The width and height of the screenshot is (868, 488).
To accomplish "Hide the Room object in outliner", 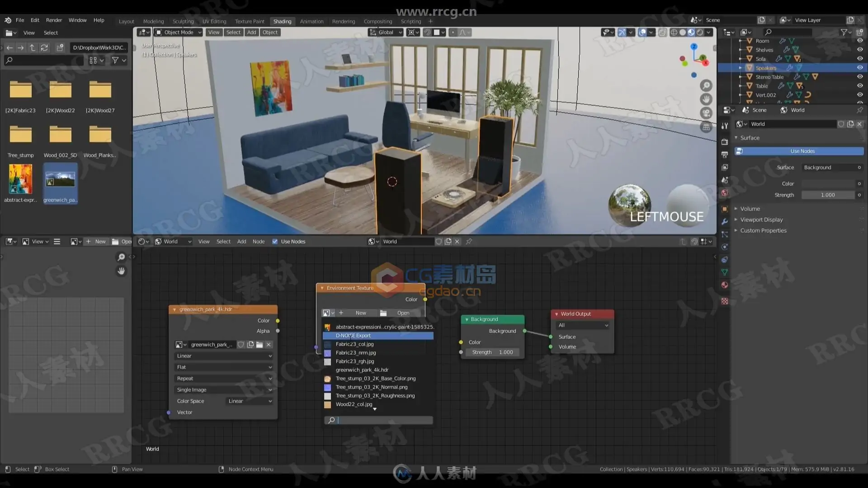I will pos(859,41).
